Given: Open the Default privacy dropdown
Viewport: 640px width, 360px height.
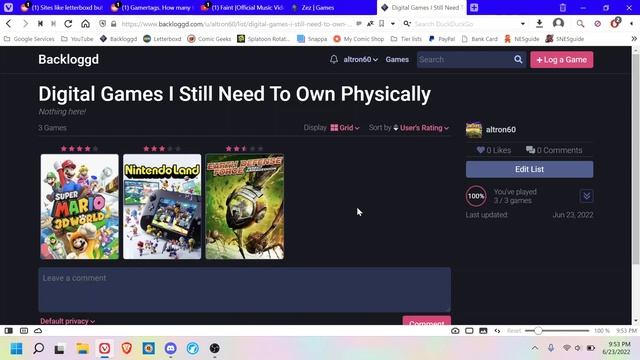Looking at the screenshot, I should tap(67, 321).
